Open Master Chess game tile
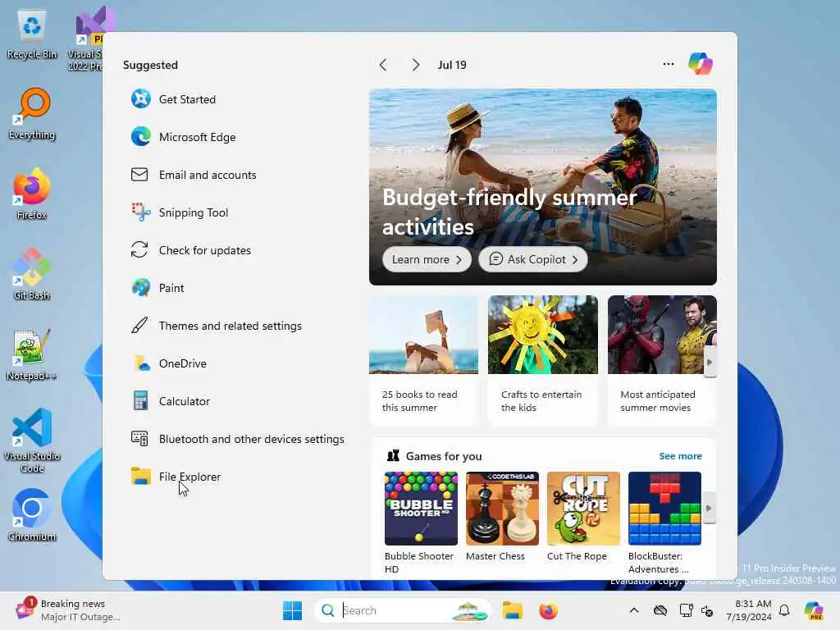Screen dimensions: 840x630 [502, 517]
